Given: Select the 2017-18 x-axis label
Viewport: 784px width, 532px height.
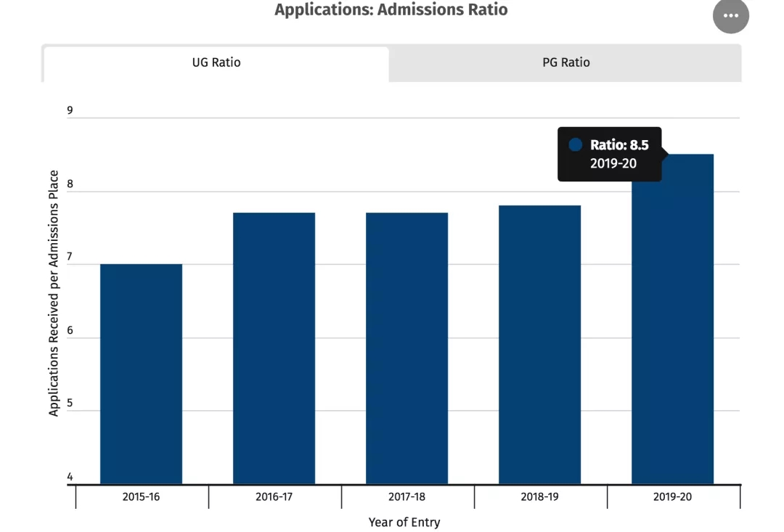Looking at the screenshot, I should point(407,497).
